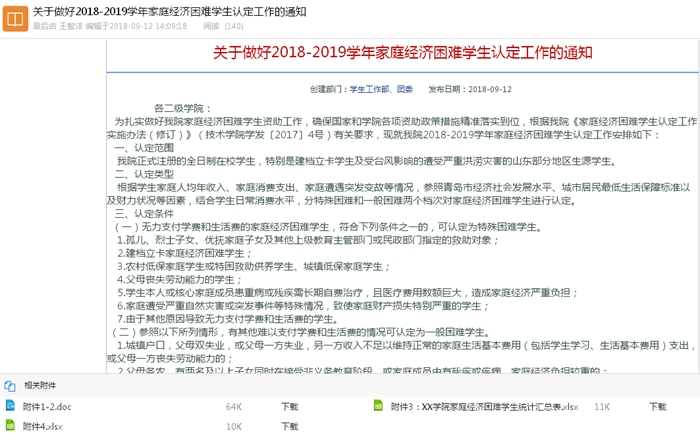Click the line 4.父母丧失劳动能力的学生

(x=179, y=280)
